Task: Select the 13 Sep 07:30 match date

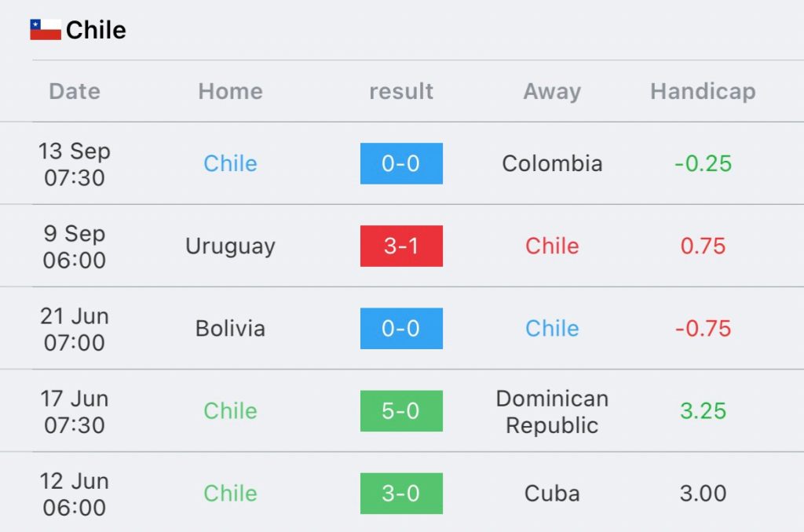Action: [x=75, y=164]
